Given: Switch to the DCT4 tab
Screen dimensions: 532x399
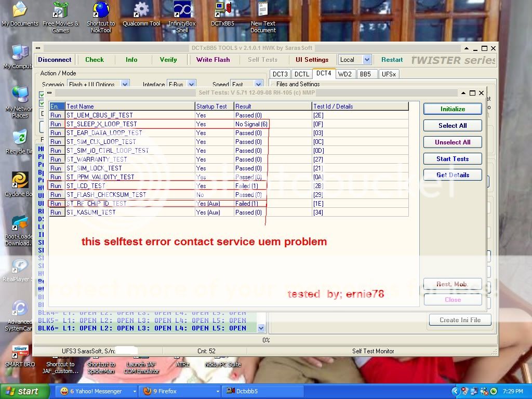Looking at the screenshot, I should [x=324, y=73].
